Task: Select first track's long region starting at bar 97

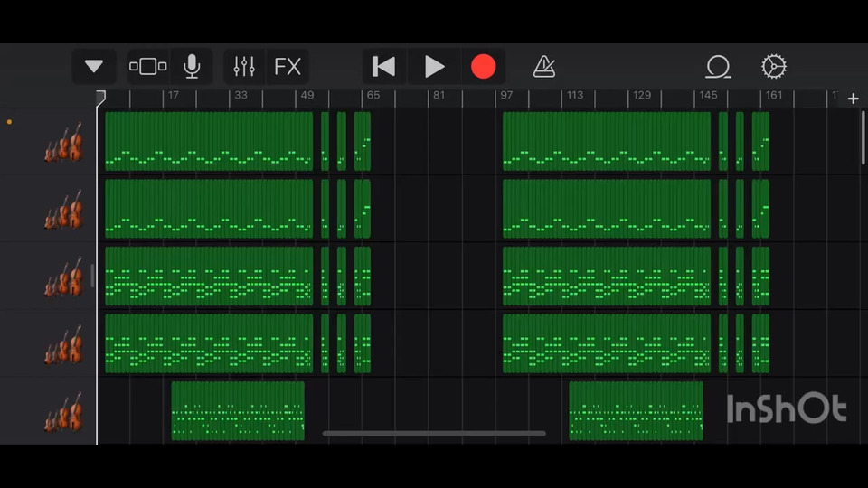Action: pos(607,141)
